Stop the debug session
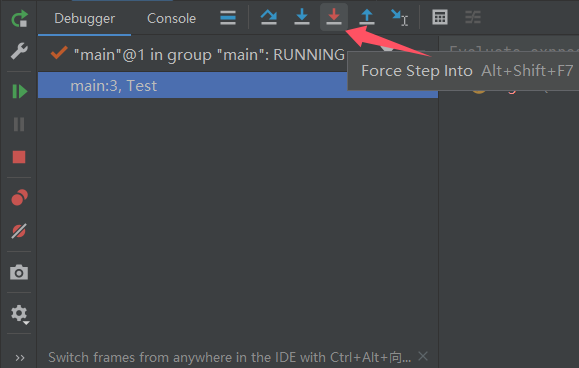This screenshot has width=579, height=368. click(x=19, y=157)
